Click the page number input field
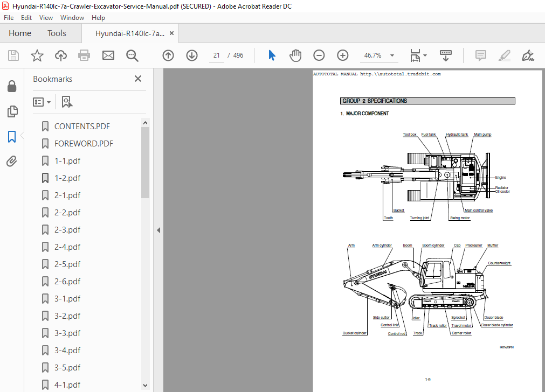545x392 pixels. point(217,55)
